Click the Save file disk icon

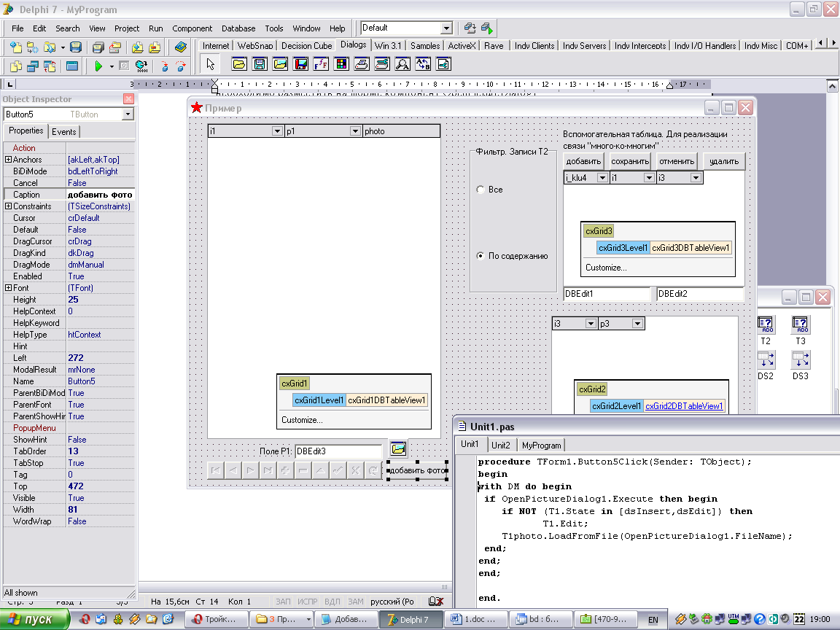pyautogui.click(x=76, y=47)
